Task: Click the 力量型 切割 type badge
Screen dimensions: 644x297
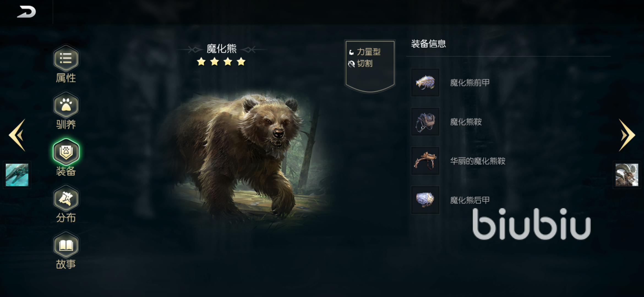Action: (370, 66)
